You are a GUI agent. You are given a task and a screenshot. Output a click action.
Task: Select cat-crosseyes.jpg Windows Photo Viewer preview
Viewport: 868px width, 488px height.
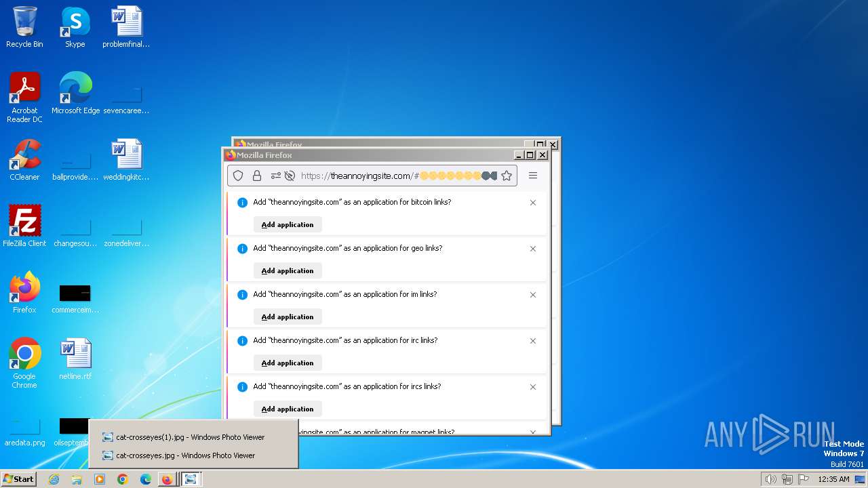pyautogui.click(x=193, y=455)
